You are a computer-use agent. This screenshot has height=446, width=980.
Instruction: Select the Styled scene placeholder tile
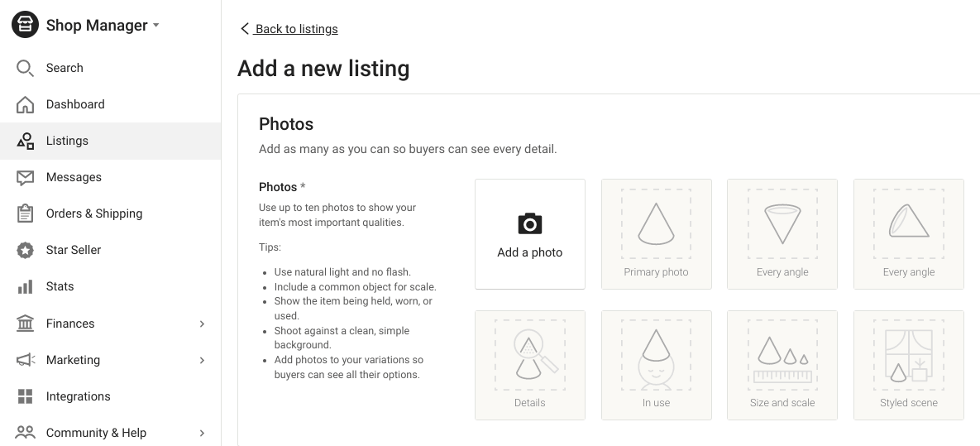tap(909, 365)
